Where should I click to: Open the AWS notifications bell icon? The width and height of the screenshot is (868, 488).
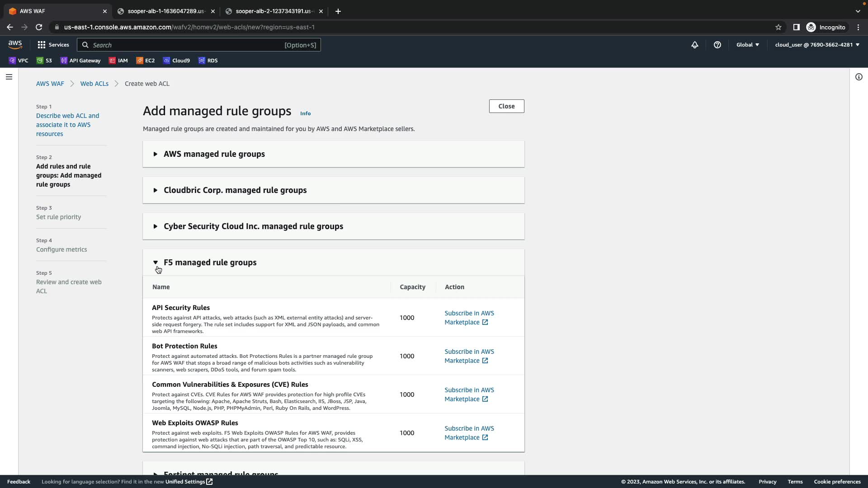(695, 45)
